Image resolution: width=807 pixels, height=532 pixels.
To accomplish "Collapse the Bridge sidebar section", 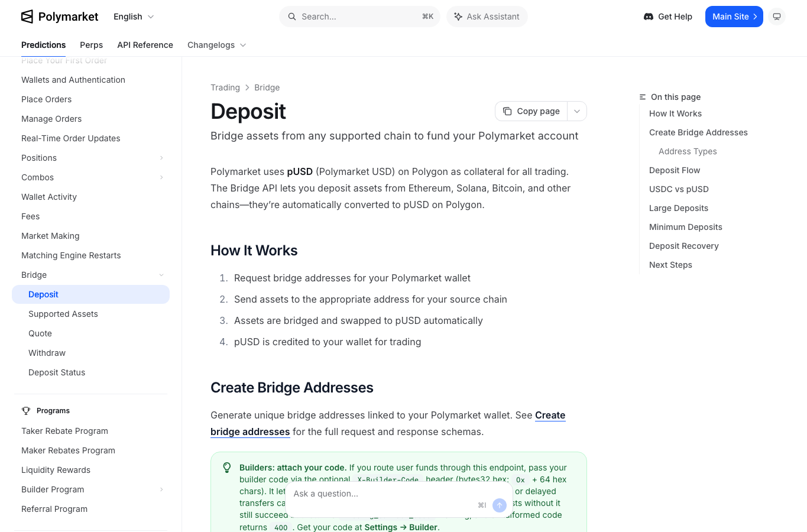I will [161, 275].
